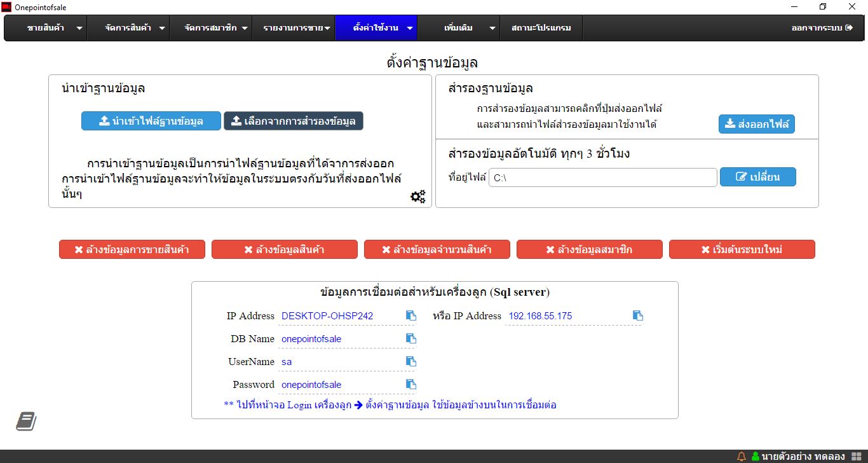Copy the DB Name onepointofsale value
The width and height of the screenshot is (868, 463).
411,339
